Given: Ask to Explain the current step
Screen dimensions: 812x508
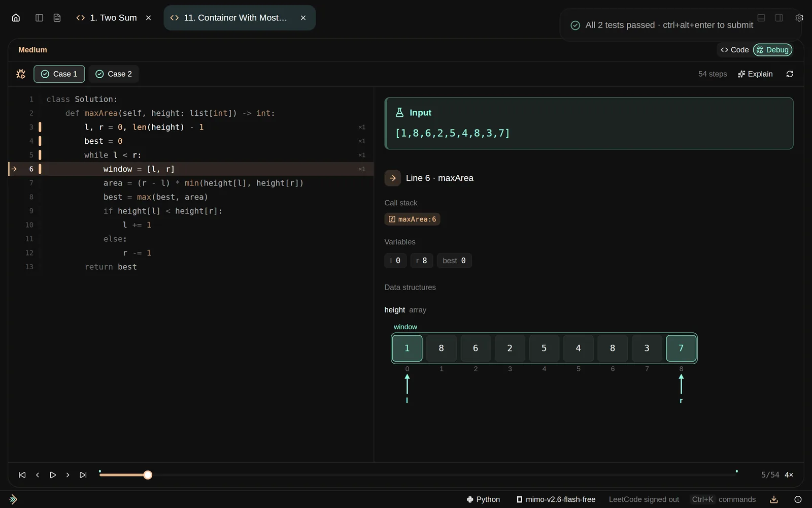Looking at the screenshot, I should (x=755, y=74).
